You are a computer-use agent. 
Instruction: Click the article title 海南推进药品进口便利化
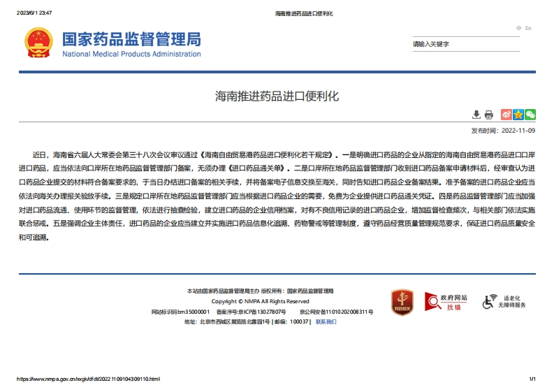tap(277, 96)
